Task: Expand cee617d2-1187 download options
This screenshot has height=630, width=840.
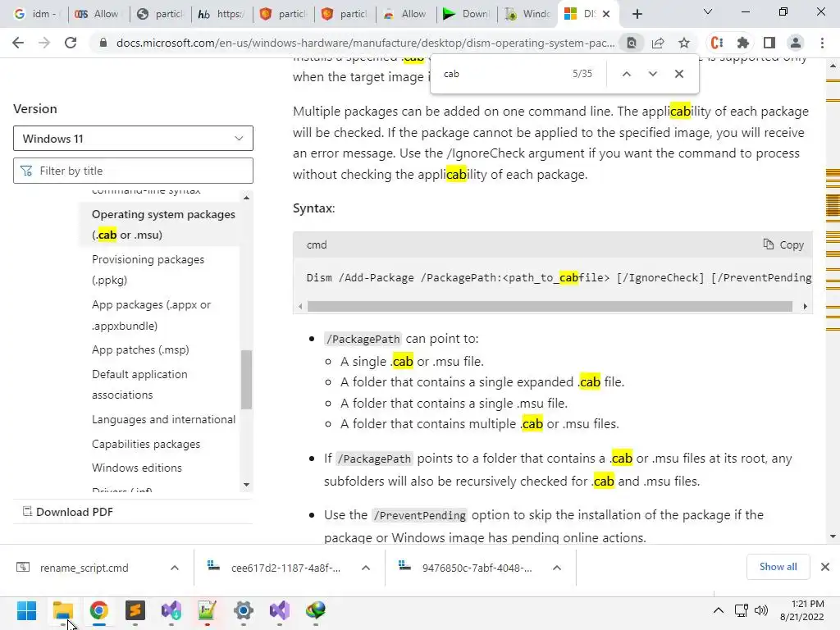Action: (x=366, y=568)
